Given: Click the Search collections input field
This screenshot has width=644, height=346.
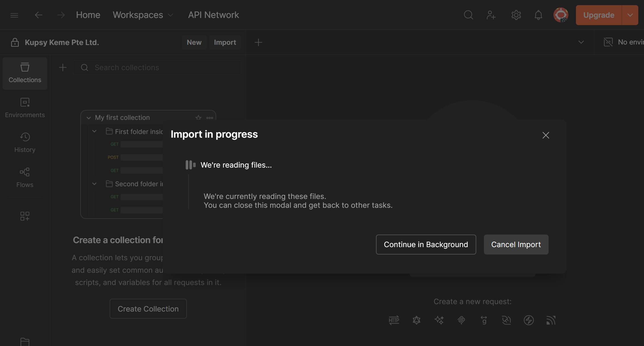Looking at the screenshot, I should tap(160, 68).
